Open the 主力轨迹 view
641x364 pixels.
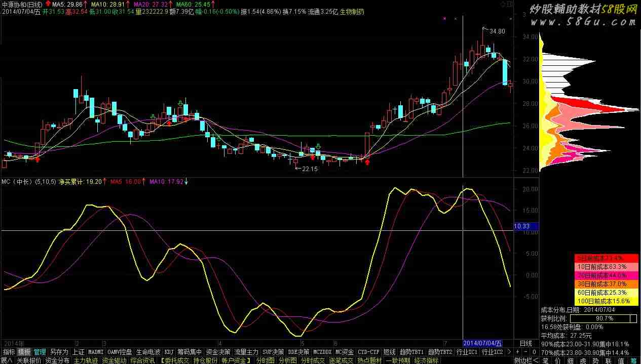[x=86, y=360]
